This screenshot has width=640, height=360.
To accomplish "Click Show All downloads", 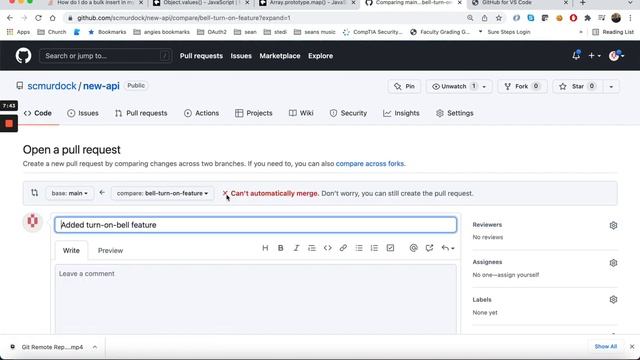I will 606,347.
